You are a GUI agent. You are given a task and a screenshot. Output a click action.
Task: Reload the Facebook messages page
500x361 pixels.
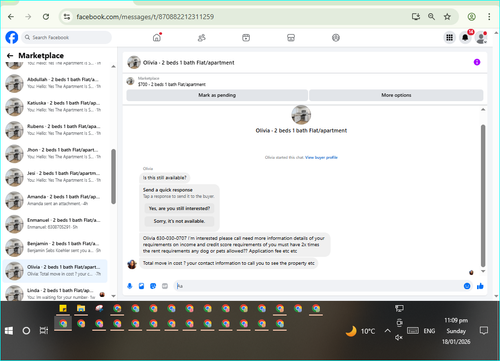tap(46, 17)
